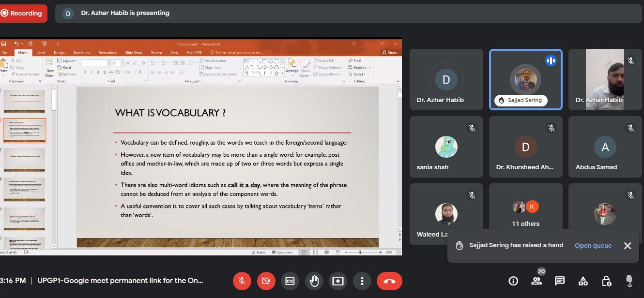Open the three-dot more options menu

[362, 281]
